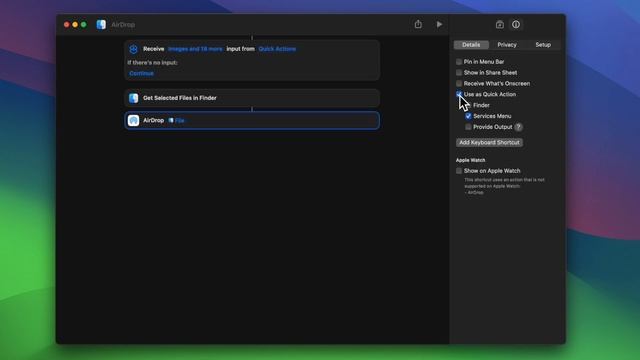The image size is (640, 360).
Task: Click the AirDrop shortcut title text
Action: click(123, 24)
